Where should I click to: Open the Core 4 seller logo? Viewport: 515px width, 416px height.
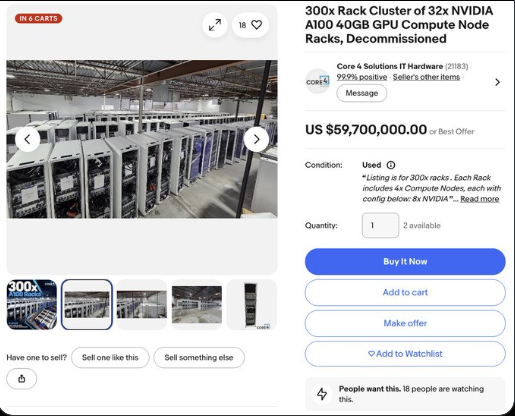(318, 81)
